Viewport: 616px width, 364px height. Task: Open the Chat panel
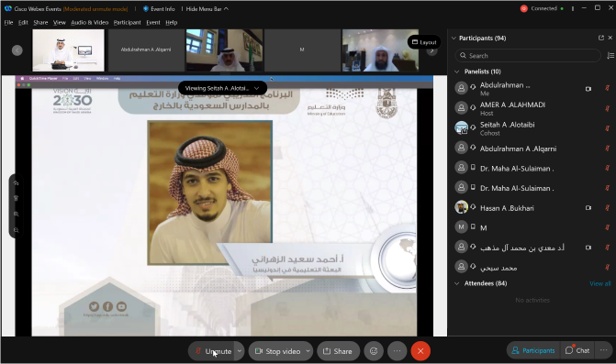577,350
